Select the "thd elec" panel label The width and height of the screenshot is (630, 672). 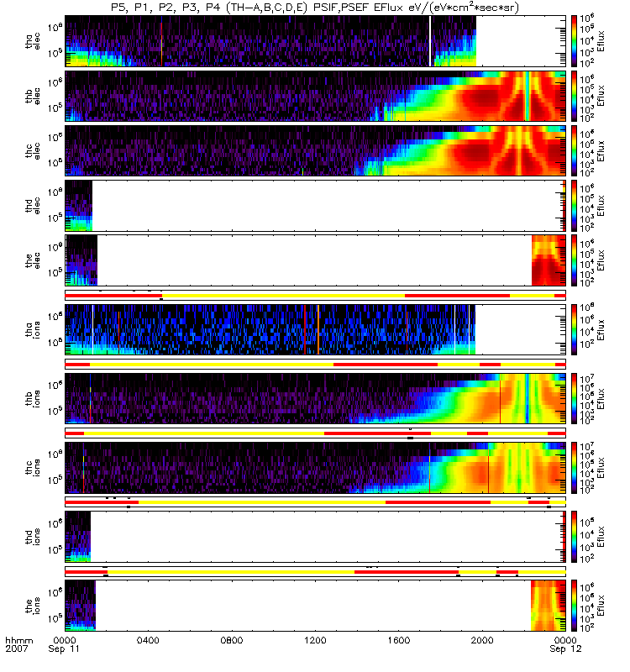click(x=32, y=206)
